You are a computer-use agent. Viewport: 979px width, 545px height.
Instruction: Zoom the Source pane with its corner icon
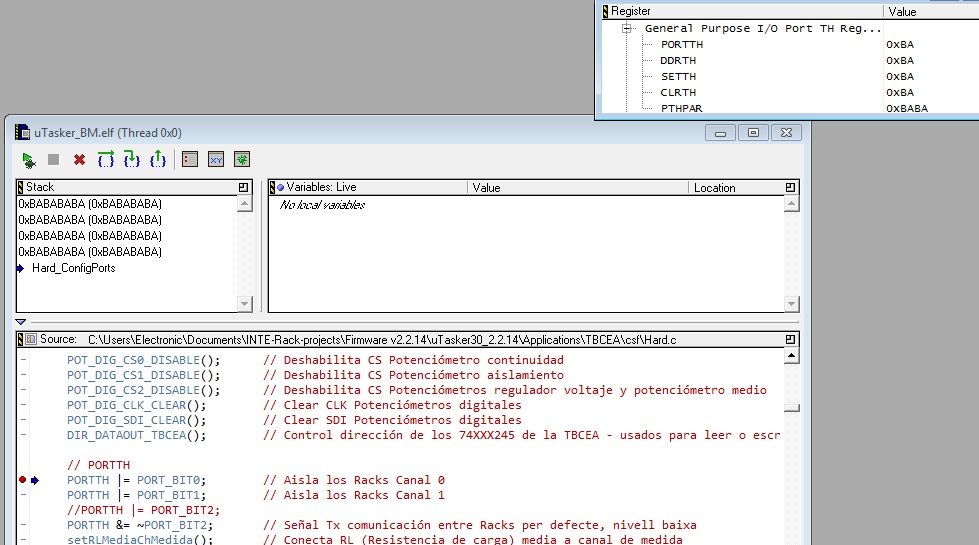click(x=790, y=340)
